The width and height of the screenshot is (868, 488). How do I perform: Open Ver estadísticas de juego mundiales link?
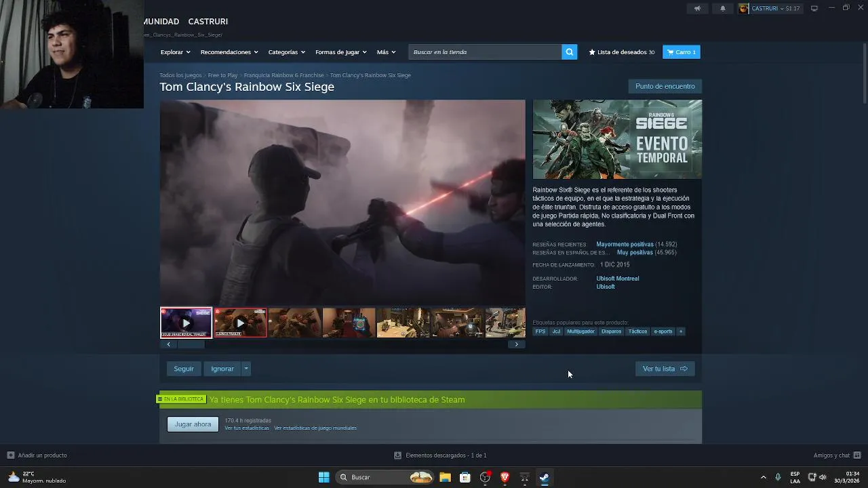coord(315,428)
